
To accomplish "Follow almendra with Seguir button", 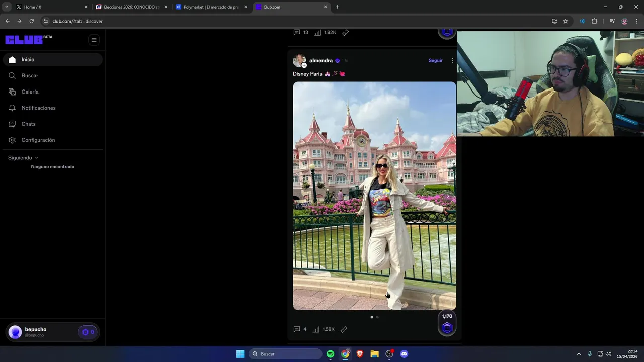I will (x=436, y=60).
